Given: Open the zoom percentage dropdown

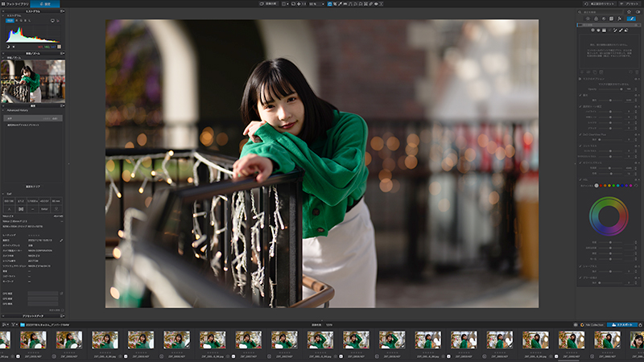Looking at the screenshot, I should tap(316, 4).
